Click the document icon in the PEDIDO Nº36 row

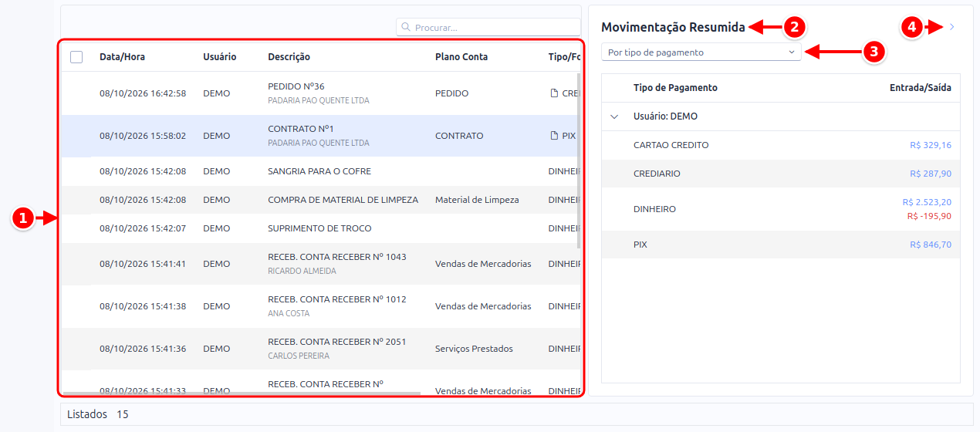tap(553, 93)
